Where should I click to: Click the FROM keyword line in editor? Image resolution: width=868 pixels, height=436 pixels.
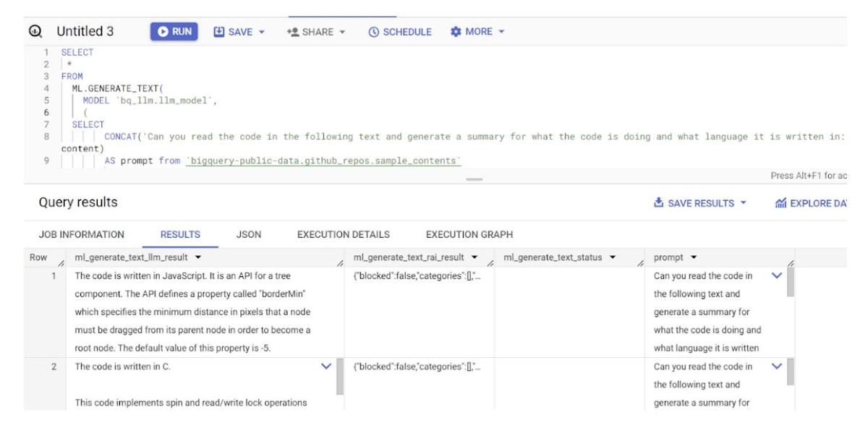click(x=72, y=76)
